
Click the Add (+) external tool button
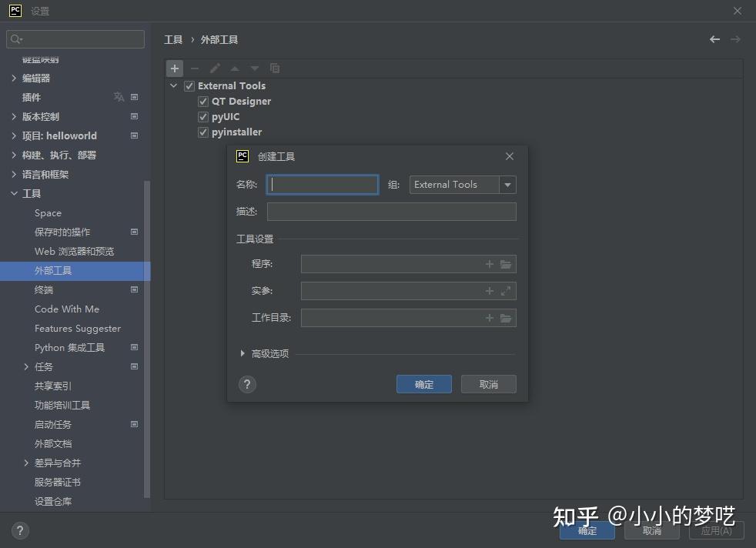[x=175, y=68]
